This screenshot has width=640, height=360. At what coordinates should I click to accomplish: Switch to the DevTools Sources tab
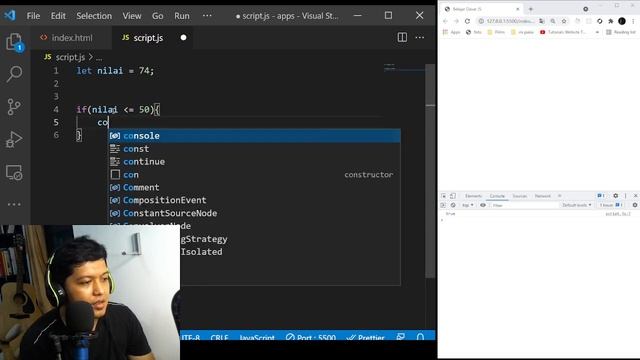[x=520, y=196]
